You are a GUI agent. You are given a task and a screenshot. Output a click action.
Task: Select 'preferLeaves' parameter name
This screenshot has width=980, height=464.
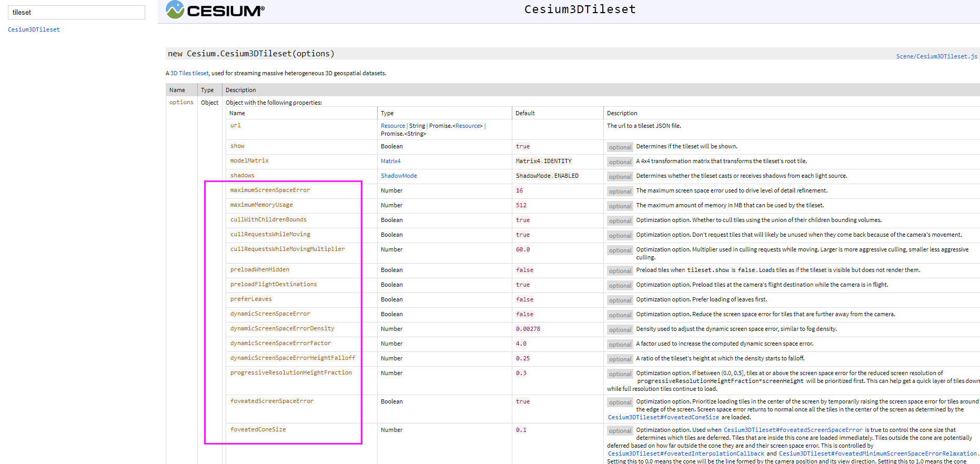(x=251, y=299)
